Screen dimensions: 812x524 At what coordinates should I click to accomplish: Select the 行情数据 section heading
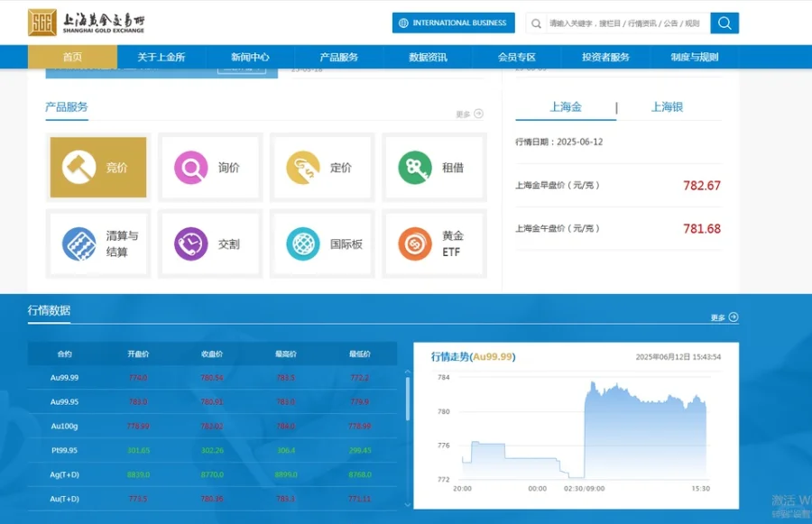(x=49, y=310)
